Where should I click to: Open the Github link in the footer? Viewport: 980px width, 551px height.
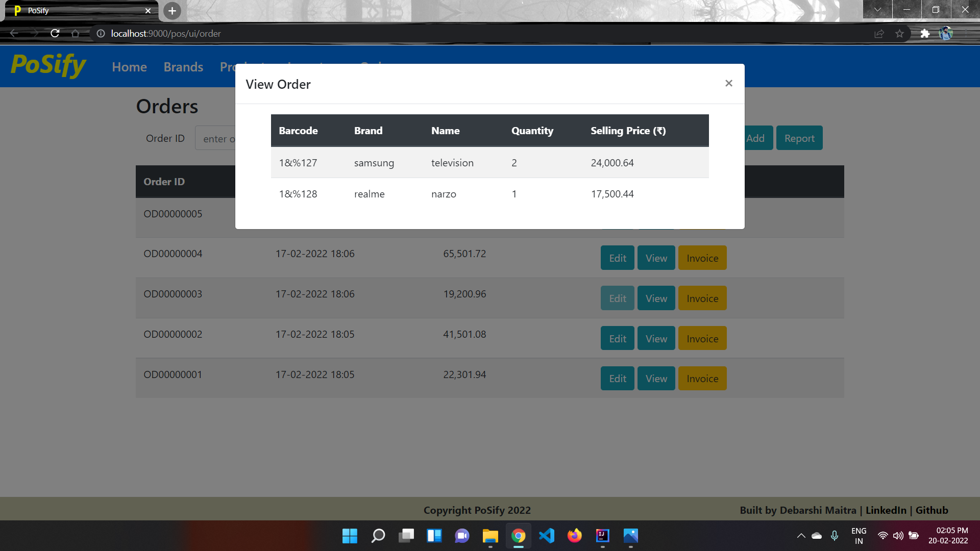pos(932,510)
